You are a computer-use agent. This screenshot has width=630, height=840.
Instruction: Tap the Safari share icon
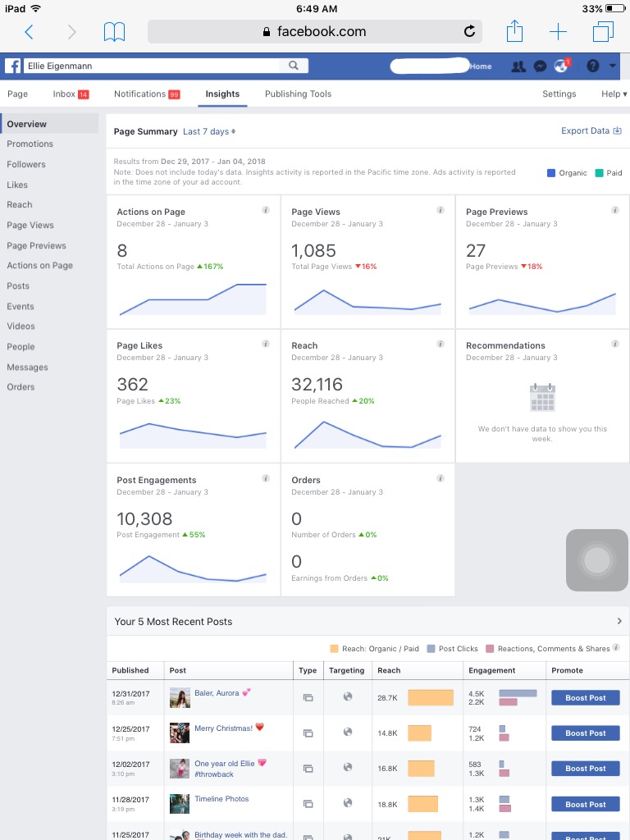(x=514, y=31)
